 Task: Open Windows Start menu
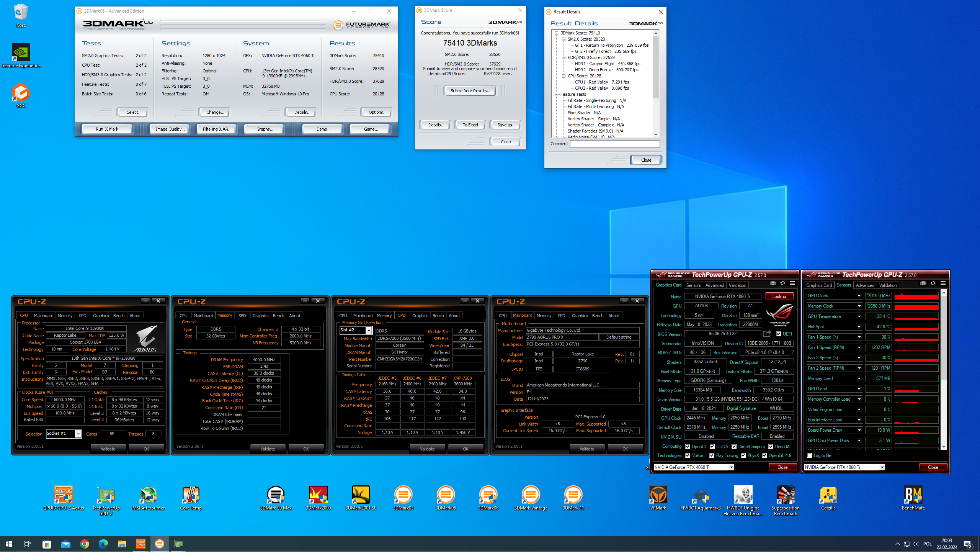[9, 544]
